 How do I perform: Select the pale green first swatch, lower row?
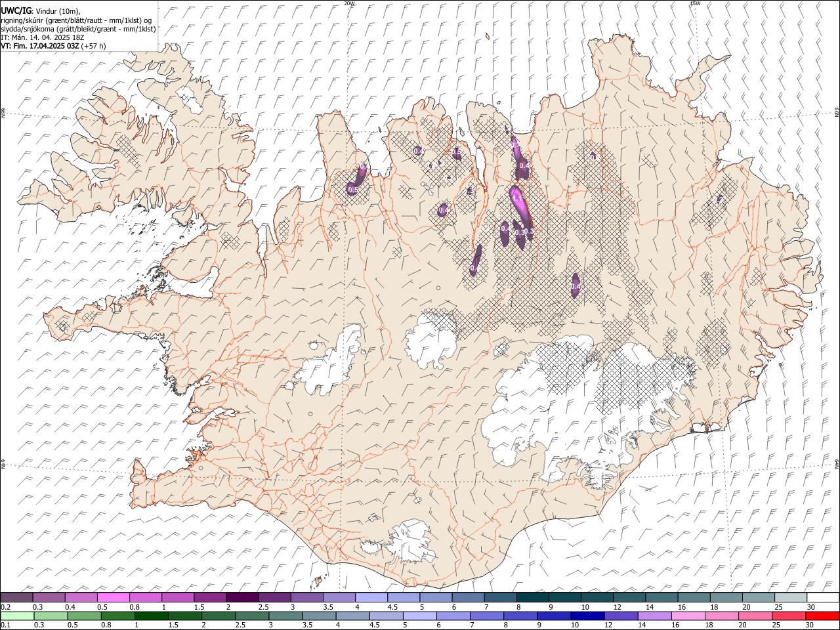(18, 616)
